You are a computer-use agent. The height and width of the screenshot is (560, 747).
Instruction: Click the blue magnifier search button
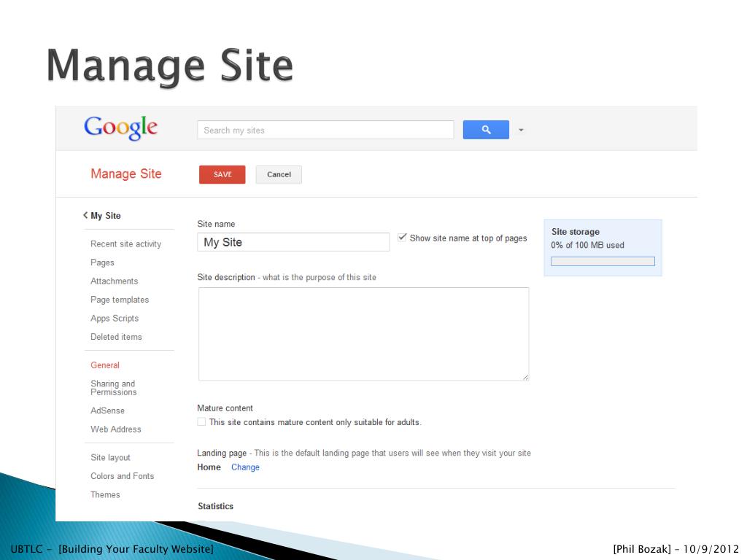tap(486, 130)
